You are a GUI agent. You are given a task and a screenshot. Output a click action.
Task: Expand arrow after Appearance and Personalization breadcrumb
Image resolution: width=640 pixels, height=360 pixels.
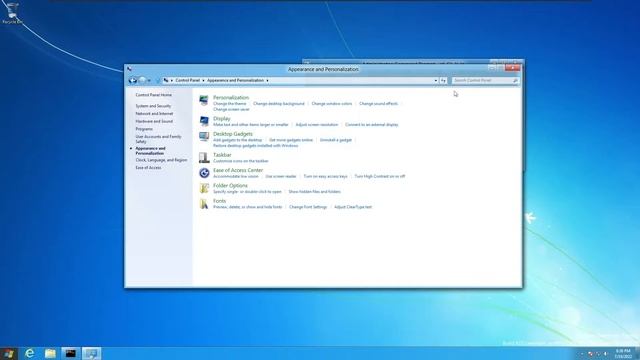coord(267,80)
